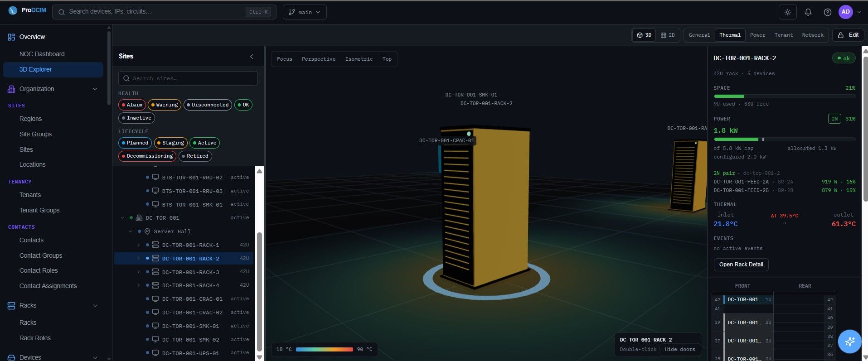Click the lock icon on Edit button
The height and width of the screenshot is (361, 868).
pyautogui.click(x=841, y=35)
